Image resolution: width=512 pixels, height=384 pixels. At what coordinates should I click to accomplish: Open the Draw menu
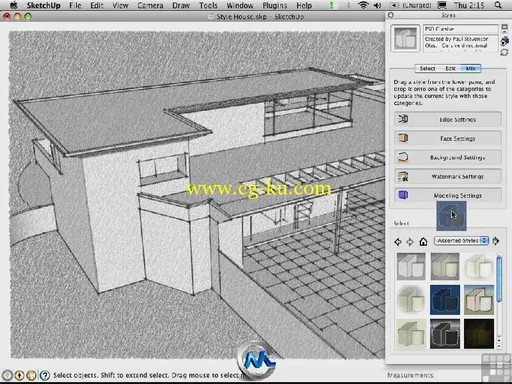[x=181, y=5]
